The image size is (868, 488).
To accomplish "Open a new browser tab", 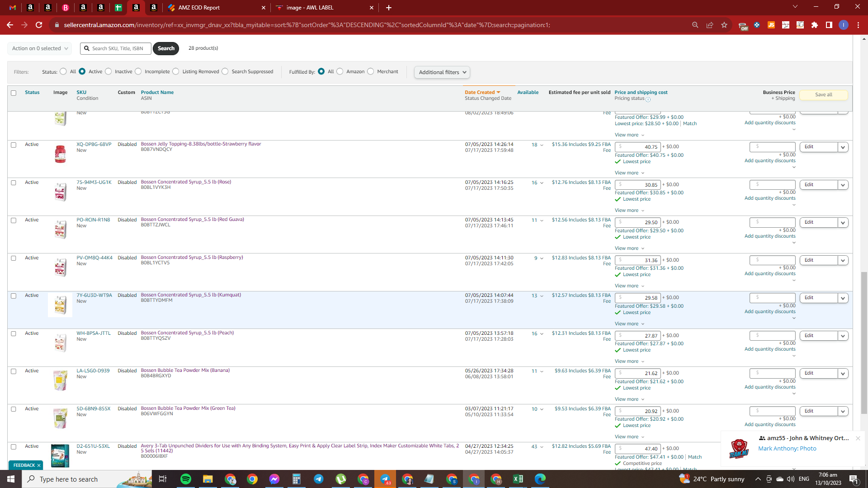I will pyautogui.click(x=389, y=8).
